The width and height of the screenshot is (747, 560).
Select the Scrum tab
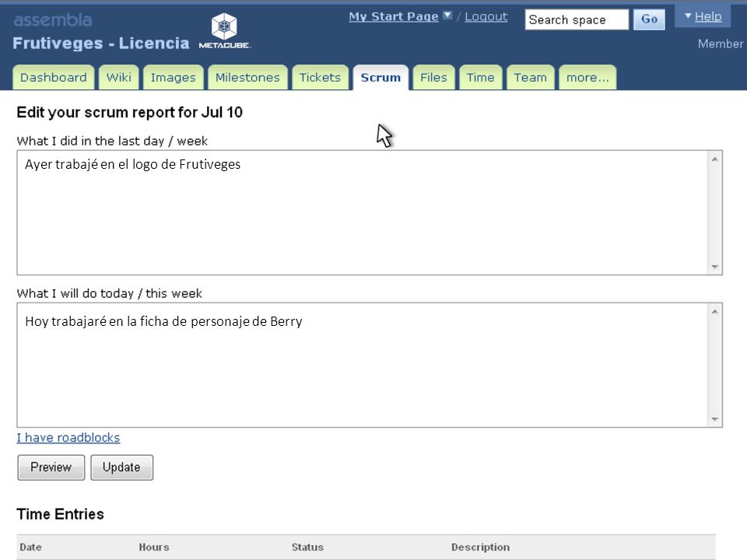(x=381, y=77)
